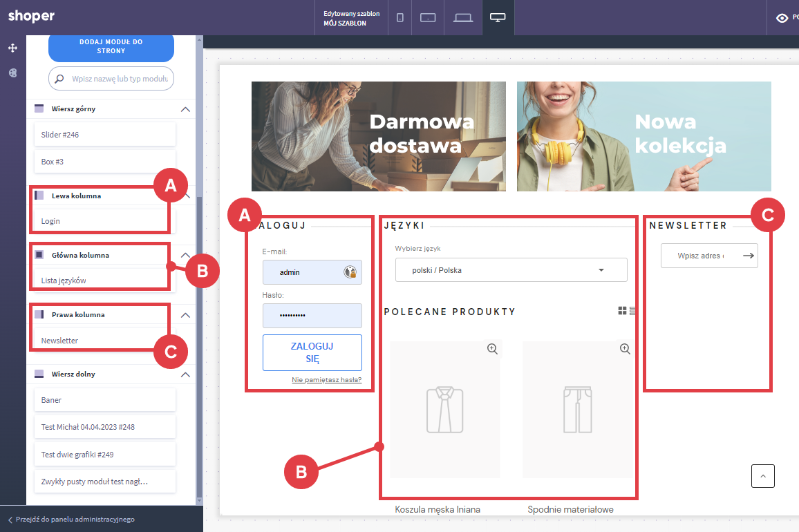Image resolution: width=799 pixels, height=532 pixels.
Task: Click zoom icon on Spodnie materiałowe product
Action: coord(625,349)
